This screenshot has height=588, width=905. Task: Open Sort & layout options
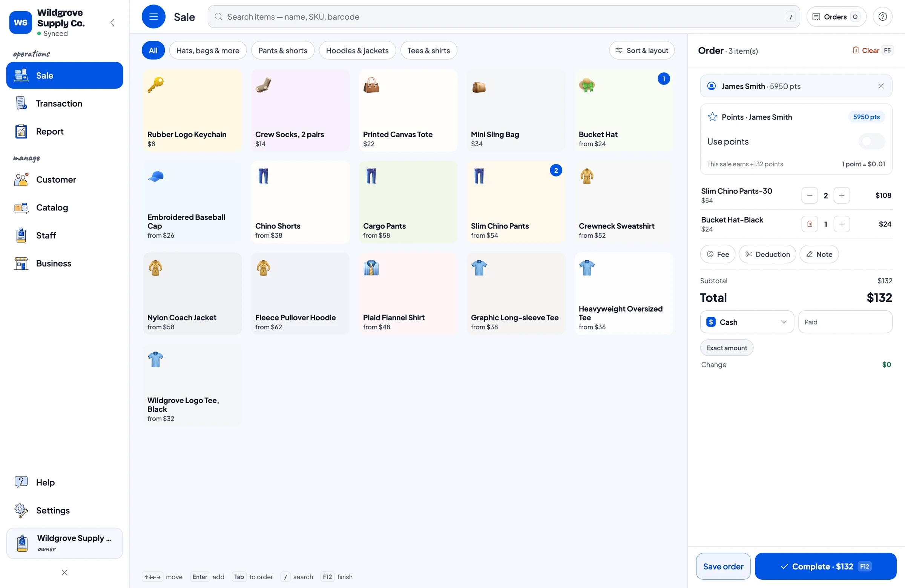pos(641,50)
